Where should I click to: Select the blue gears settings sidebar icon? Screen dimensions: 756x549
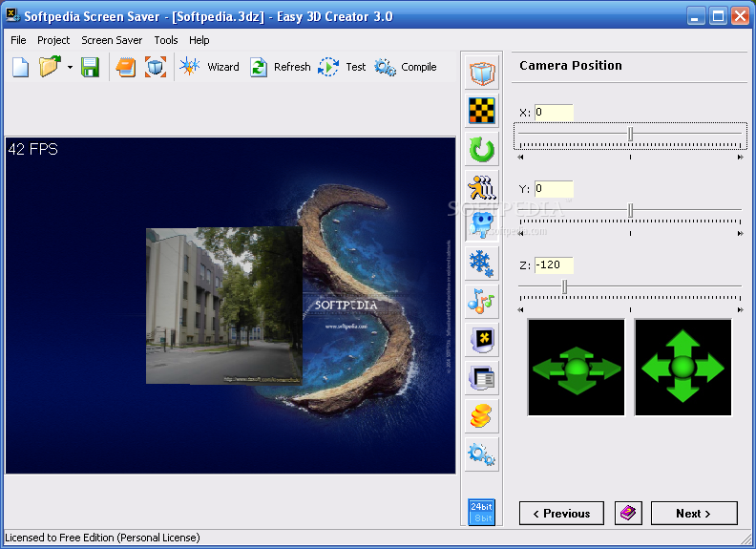pyautogui.click(x=482, y=454)
